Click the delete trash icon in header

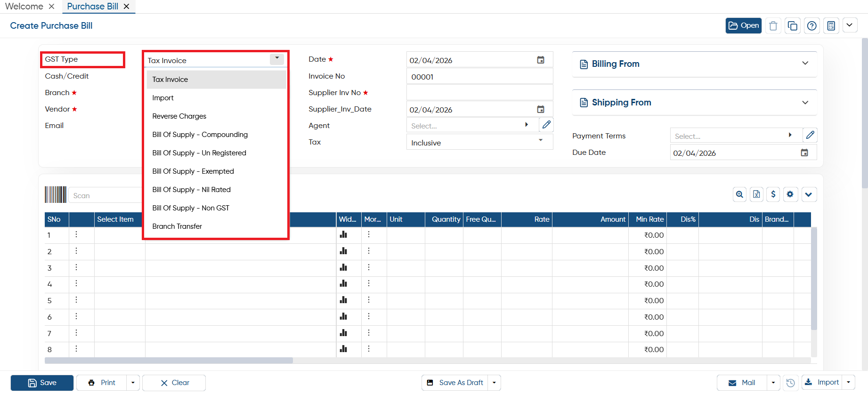pos(773,25)
